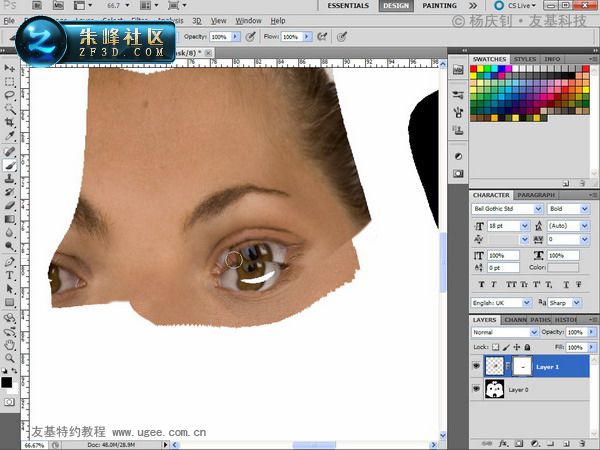Select the Path Selection tool
This screenshot has width=600, height=450.
[x=10, y=289]
